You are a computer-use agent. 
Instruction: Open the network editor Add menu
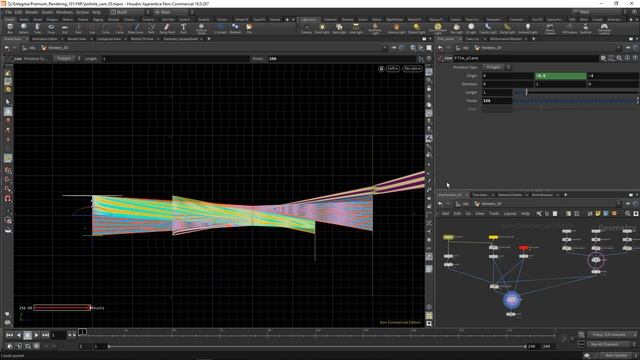(445, 213)
